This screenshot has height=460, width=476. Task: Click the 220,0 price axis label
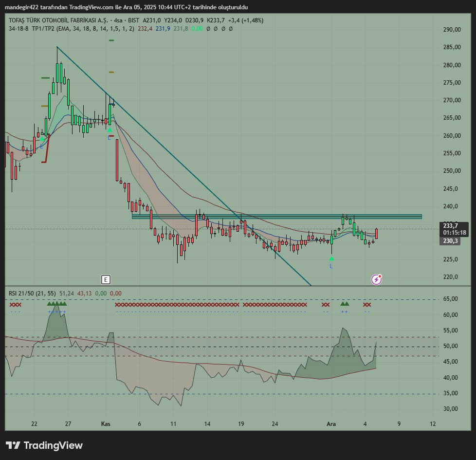(451, 276)
